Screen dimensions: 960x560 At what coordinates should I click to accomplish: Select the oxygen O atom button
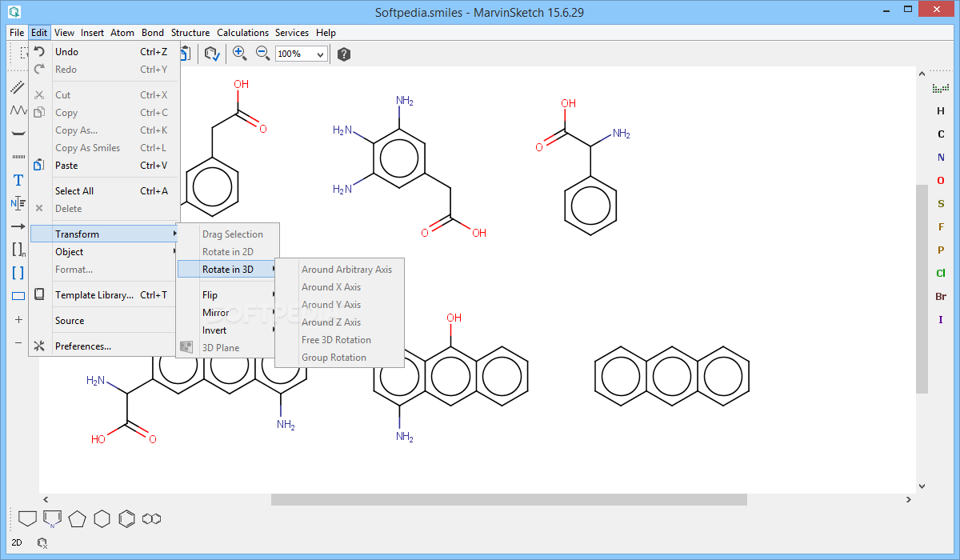tap(941, 181)
